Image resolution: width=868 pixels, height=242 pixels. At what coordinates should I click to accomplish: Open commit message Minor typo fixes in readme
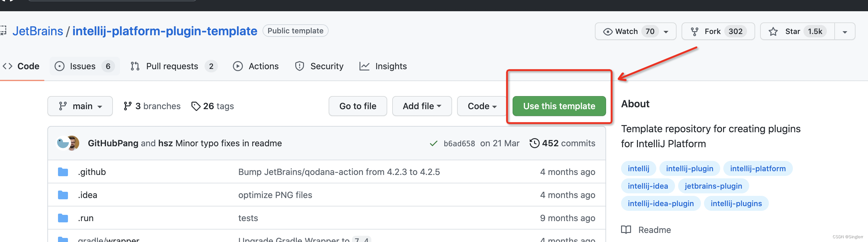tap(229, 143)
